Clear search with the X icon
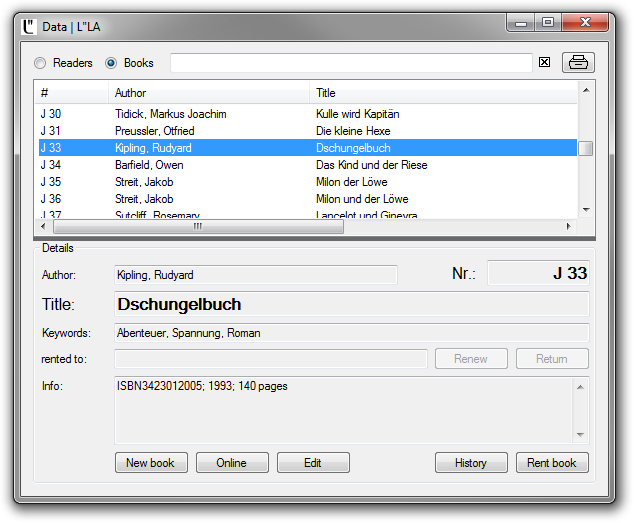Image resolution: width=634 pixels, height=523 pixels. (545, 63)
